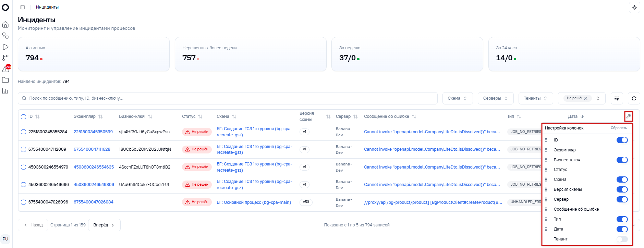Toggle Бизнес-ключ column switch
The image size is (644, 248).
[622, 160]
